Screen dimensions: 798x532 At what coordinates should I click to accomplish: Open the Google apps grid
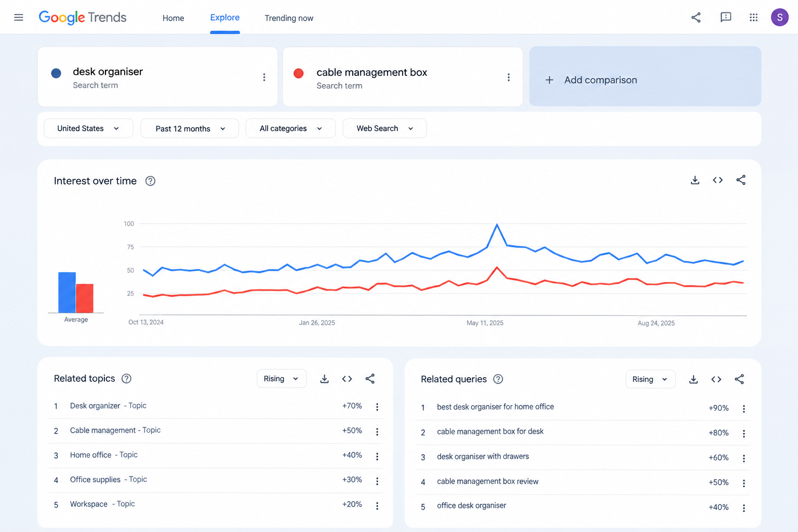[754, 18]
